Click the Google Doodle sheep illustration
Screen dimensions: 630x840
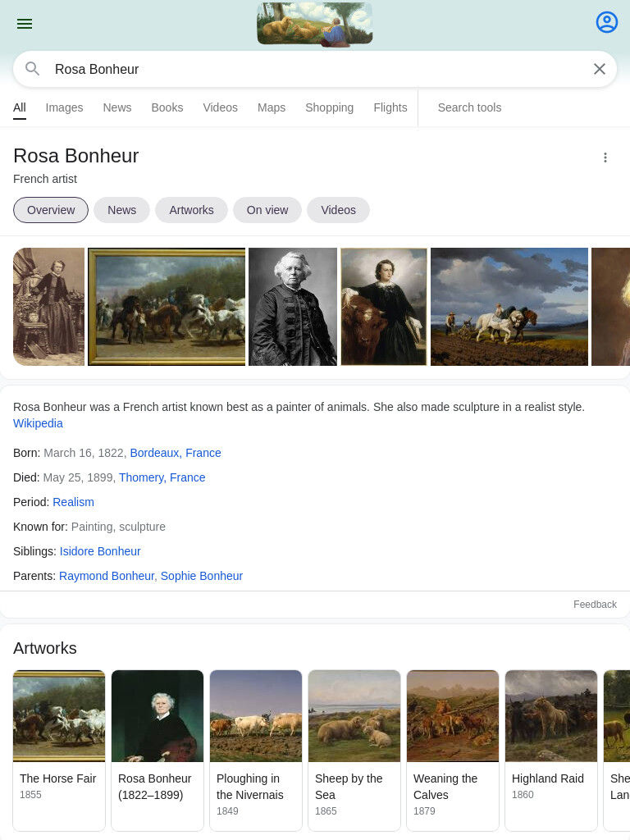click(315, 24)
